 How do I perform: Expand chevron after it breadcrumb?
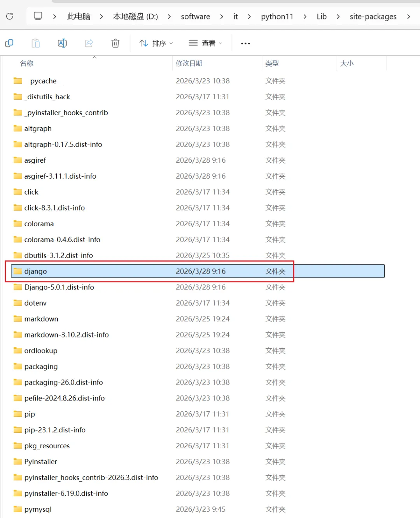(249, 16)
